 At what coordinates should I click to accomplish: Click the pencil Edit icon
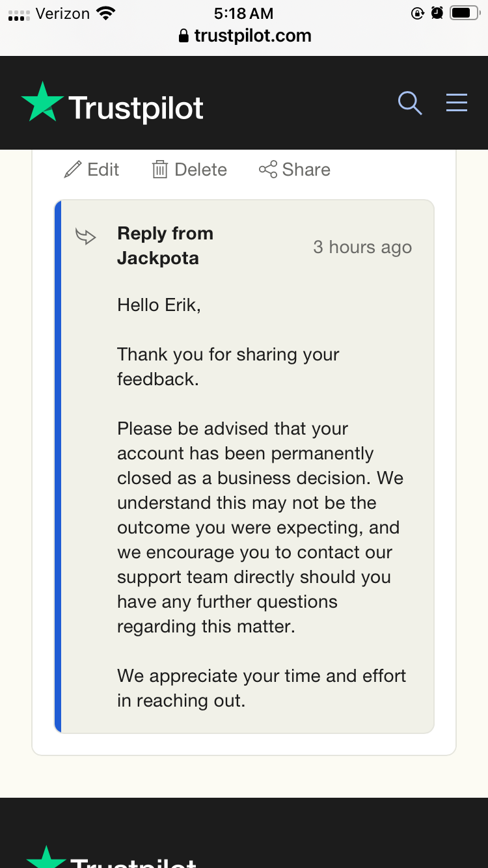tap(73, 169)
